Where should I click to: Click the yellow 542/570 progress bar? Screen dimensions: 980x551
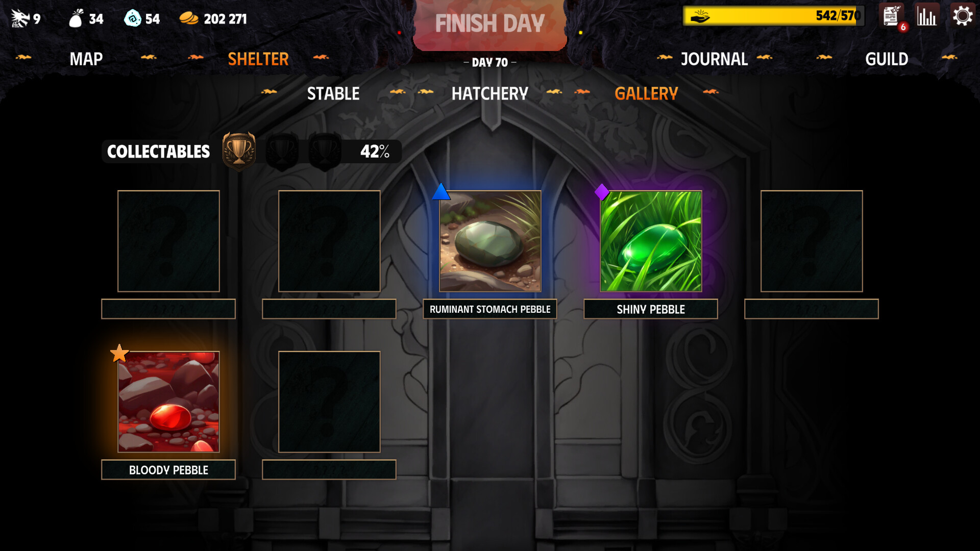[x=774, y=16]
